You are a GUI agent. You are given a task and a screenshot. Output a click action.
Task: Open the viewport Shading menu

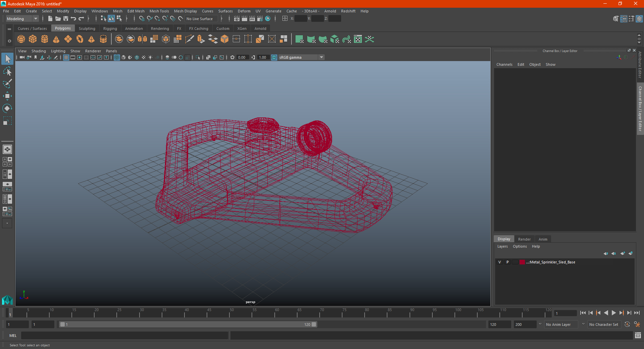point(39,51)
